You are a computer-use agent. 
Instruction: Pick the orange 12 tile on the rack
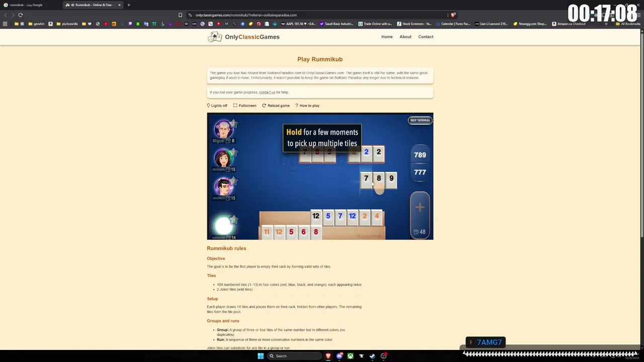click(279, 232)
